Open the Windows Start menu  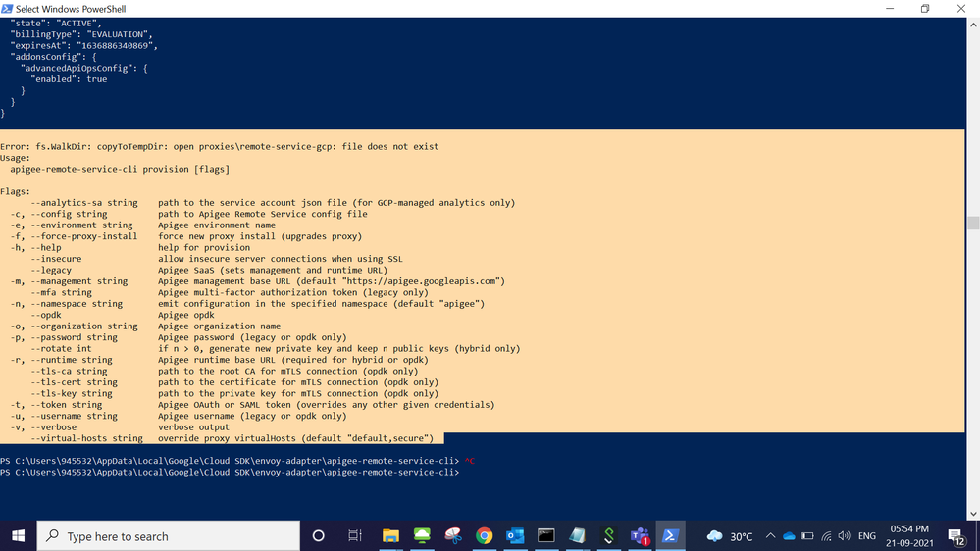18,536
